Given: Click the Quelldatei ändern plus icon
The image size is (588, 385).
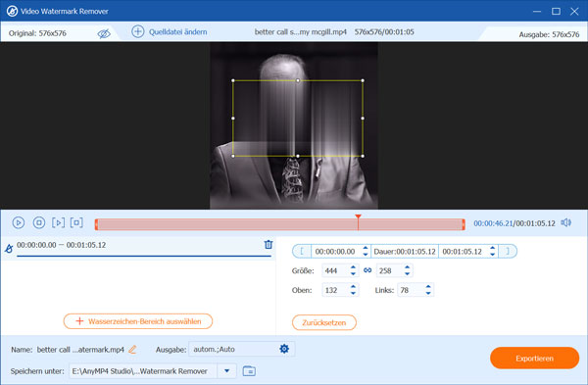Looking at the screenshot, I should pyautogui.click(x=137, y=32).
